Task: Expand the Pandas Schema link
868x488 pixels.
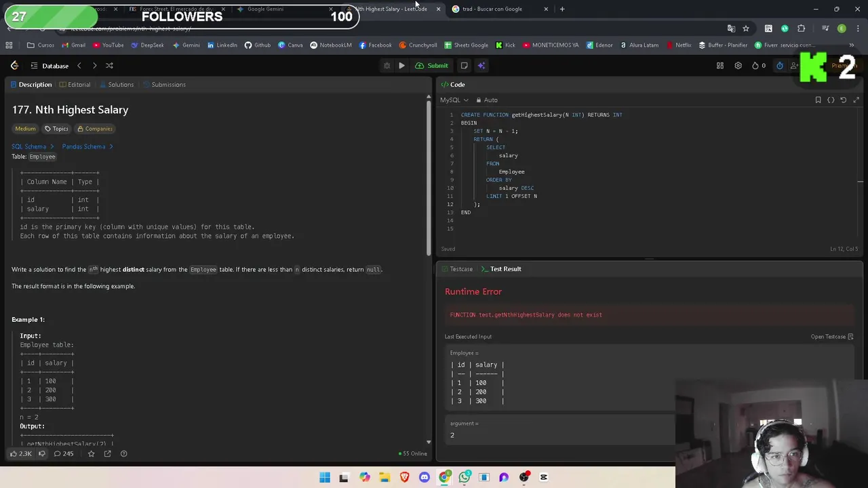Action: [87, 146]
